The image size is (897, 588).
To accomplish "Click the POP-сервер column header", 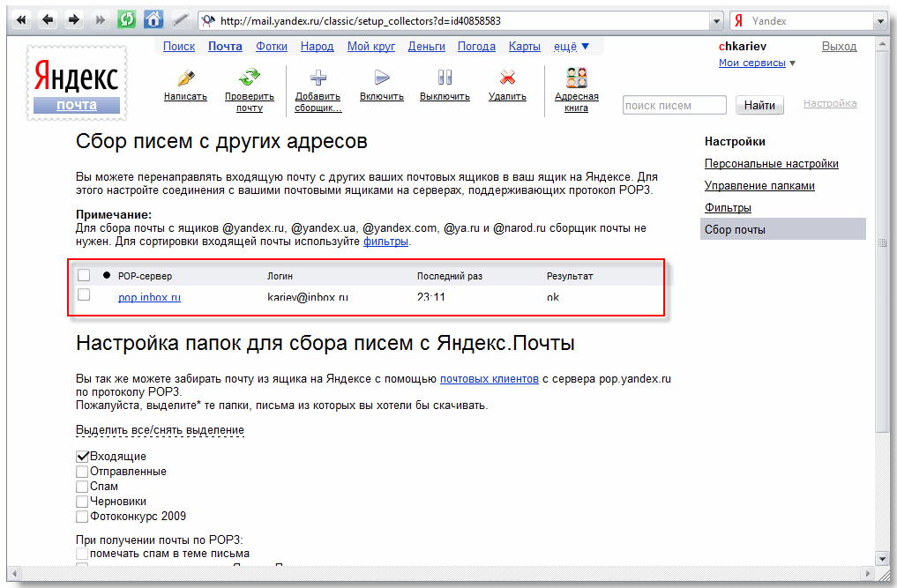I will [x=145, y=276].
